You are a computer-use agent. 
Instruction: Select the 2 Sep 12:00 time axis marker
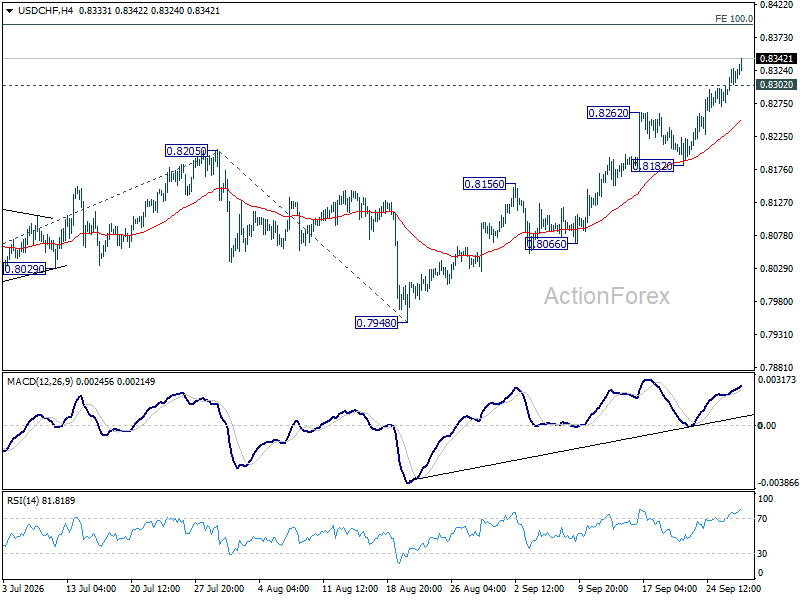[x=539, y=588]
